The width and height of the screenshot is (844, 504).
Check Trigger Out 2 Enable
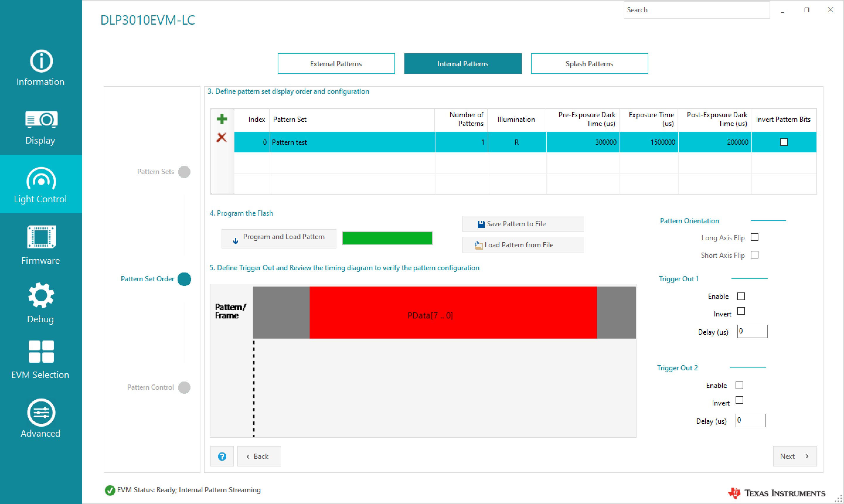click(x=739, y=385)
